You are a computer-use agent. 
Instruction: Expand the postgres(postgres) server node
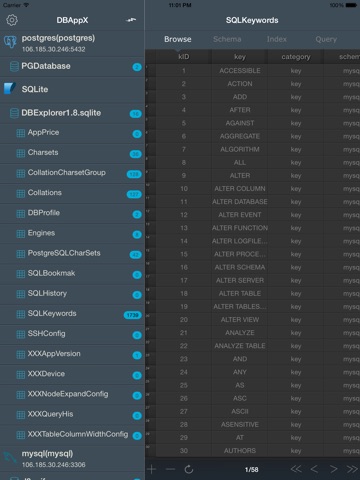coord(72,43)
